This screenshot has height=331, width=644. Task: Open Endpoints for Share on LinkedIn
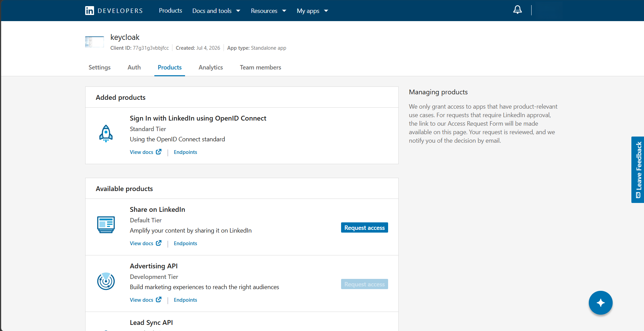(185, 243)
